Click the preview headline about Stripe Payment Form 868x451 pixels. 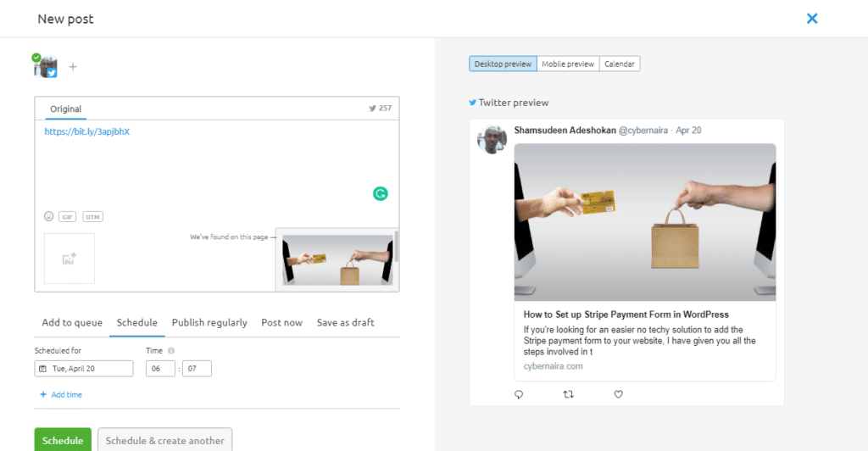click(626, 315)
